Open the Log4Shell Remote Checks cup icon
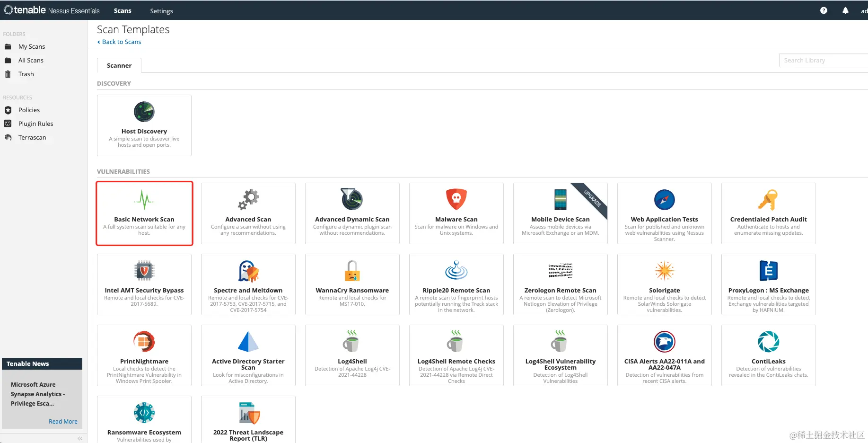The image size is (868, 443). pyautogui.click(x=456, y=341)
